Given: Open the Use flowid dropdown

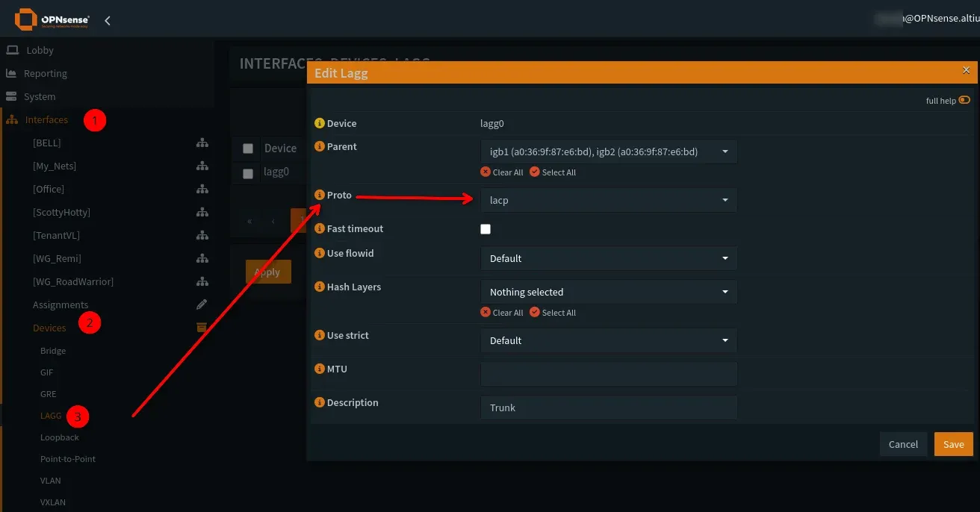Looking at the screenshot, I should point(609,258).
